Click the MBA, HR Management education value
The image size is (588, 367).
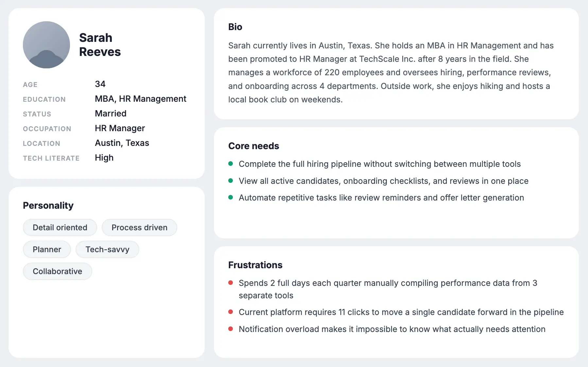tap(141, 99)
